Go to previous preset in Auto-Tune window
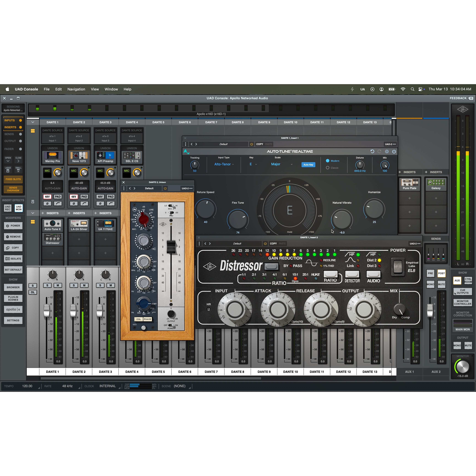The image size is (476, 476). [191, 144]
